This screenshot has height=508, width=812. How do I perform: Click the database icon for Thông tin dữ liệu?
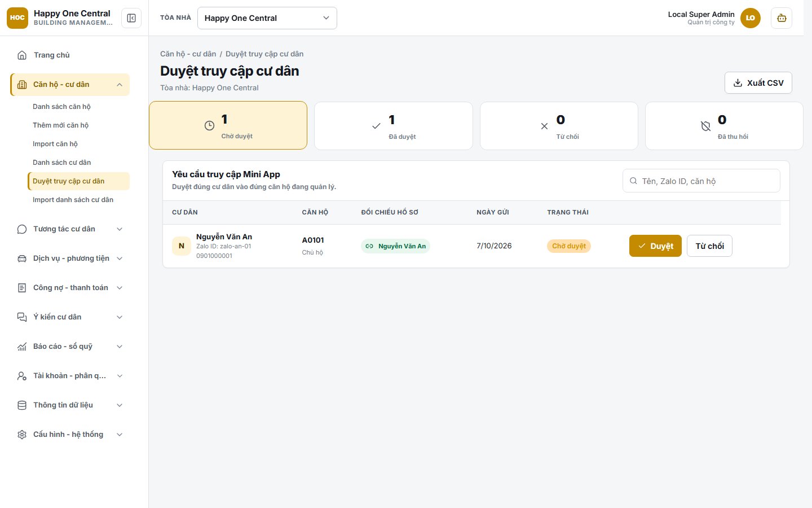coord(22,405)
